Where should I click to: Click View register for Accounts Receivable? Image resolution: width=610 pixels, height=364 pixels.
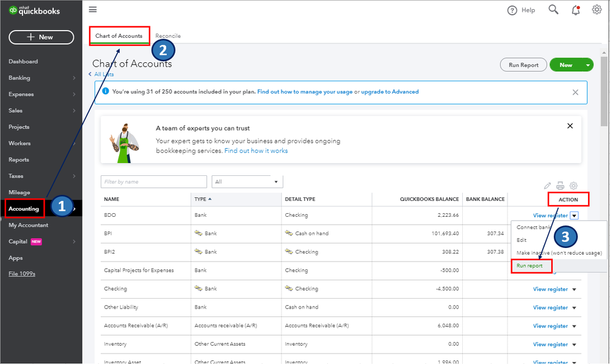coord(550,326)
